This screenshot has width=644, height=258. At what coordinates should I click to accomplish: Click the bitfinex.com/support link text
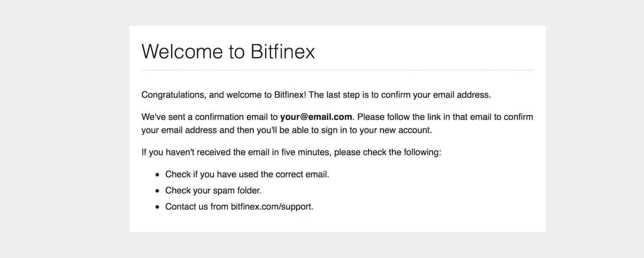pos(272,206)
